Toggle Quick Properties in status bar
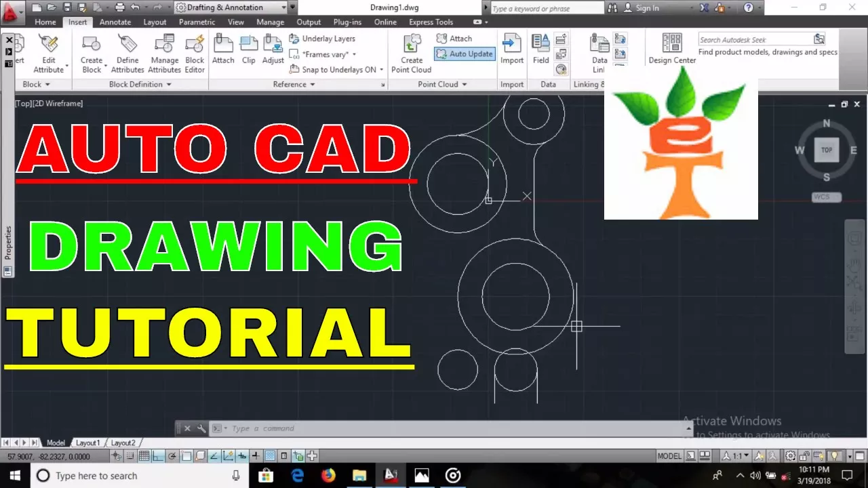 284,455
